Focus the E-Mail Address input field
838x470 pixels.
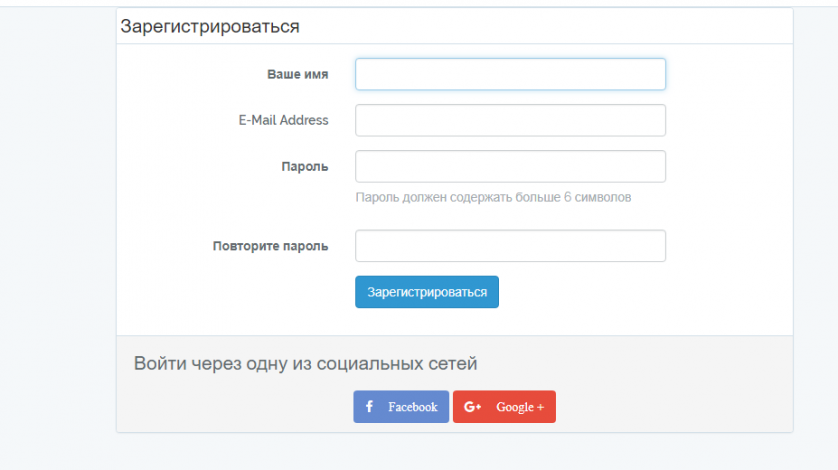[x=510, y=120]
